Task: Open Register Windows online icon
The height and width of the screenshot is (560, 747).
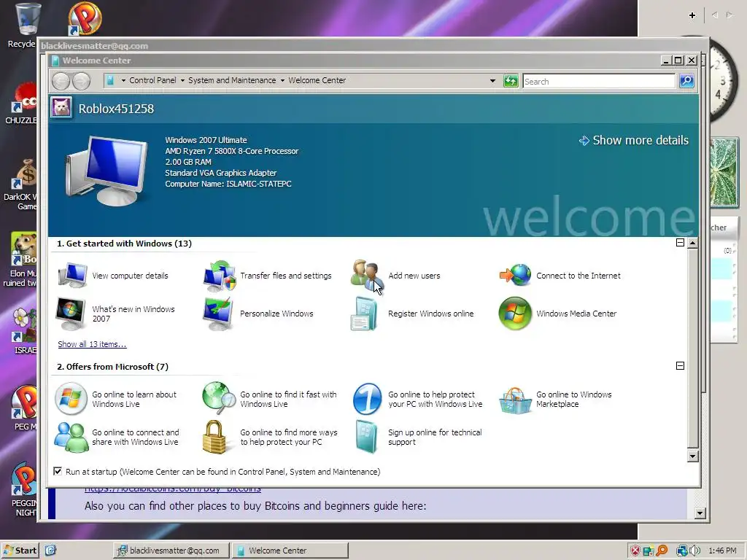Action: [365, 314]
